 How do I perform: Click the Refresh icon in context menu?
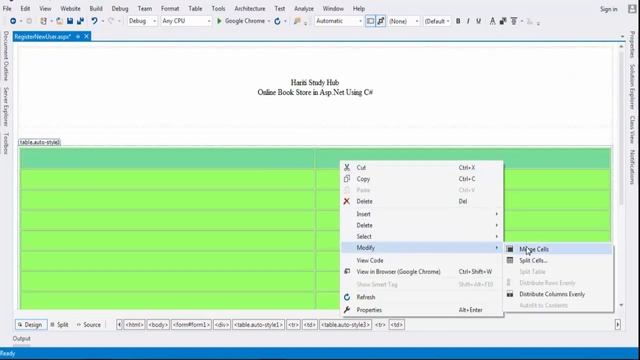coord(347,297)
